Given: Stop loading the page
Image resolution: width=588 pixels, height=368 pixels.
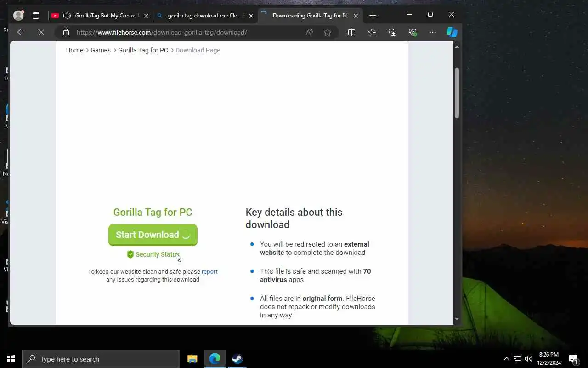Looking at the screenshot, I should click(41, 32).
